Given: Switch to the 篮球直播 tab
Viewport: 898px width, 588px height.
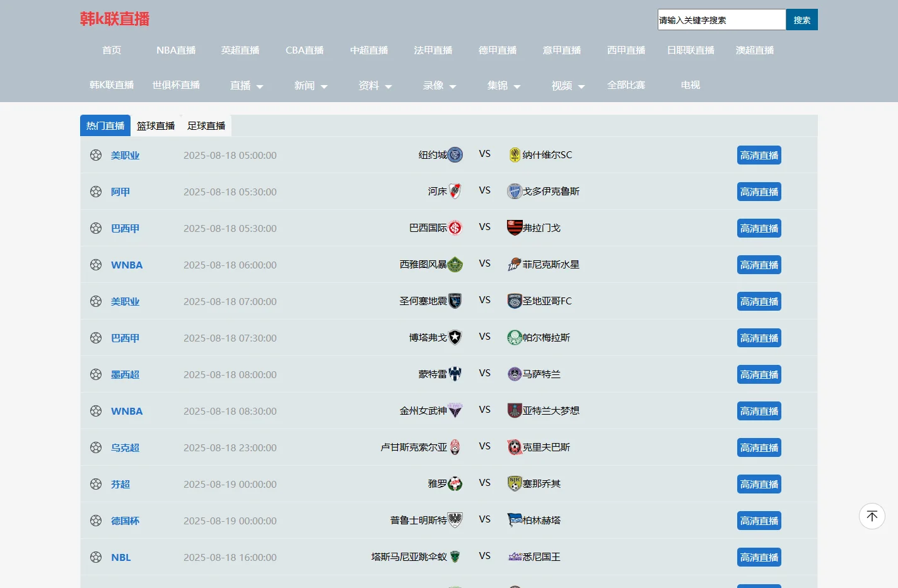Looking at the screenshot, I should pos(156,125).
